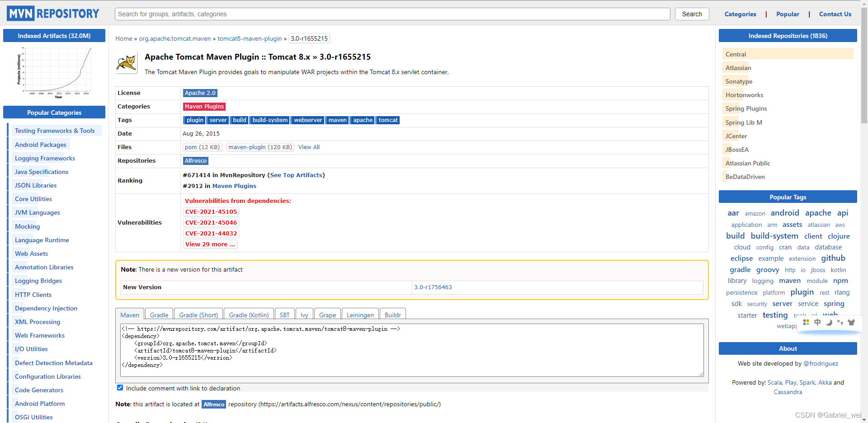Screen dimensions: 868x423
Task: Click View All files link
Action: [x=309, y=147]
